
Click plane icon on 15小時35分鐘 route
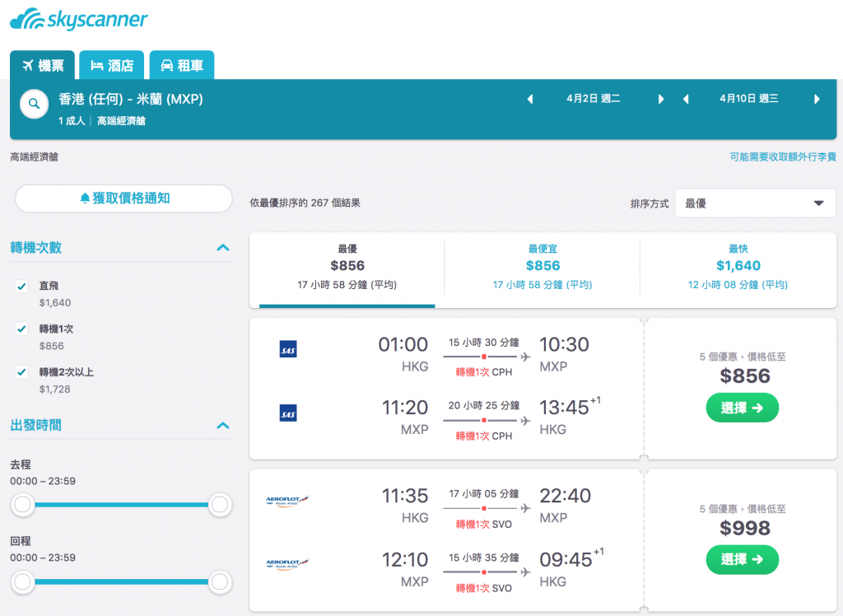coord(525,572)
